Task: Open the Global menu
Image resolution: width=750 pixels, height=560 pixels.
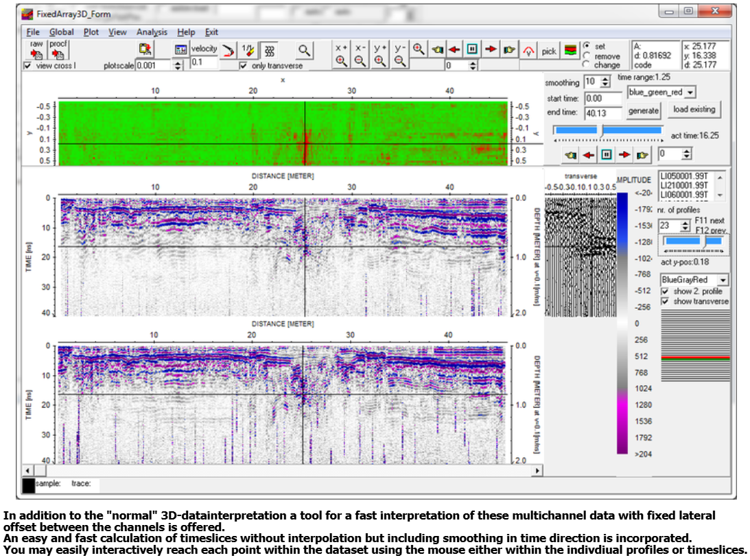Action: [x=62, y=32]
